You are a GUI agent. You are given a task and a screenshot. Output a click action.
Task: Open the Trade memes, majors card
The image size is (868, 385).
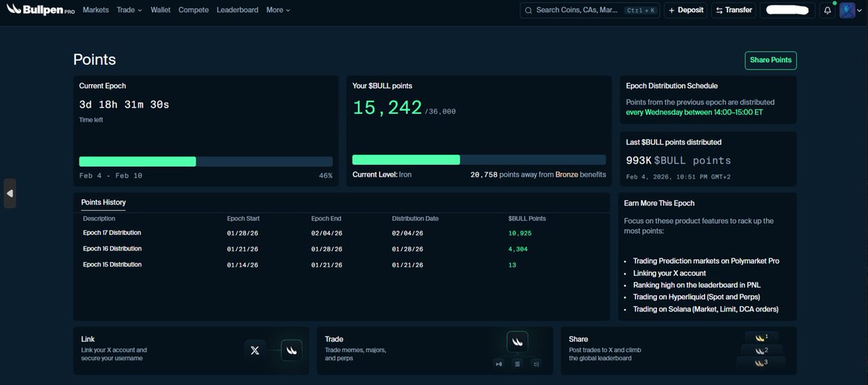pos(435,350)
